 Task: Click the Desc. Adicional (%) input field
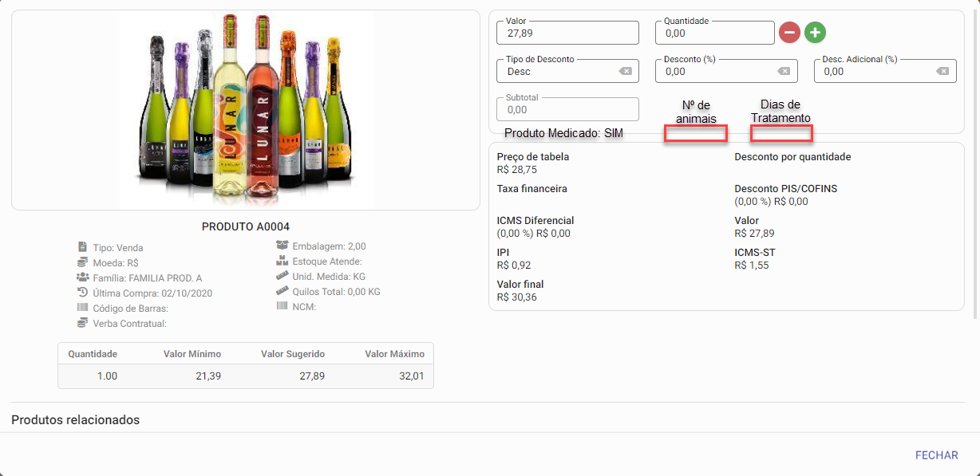885,71
